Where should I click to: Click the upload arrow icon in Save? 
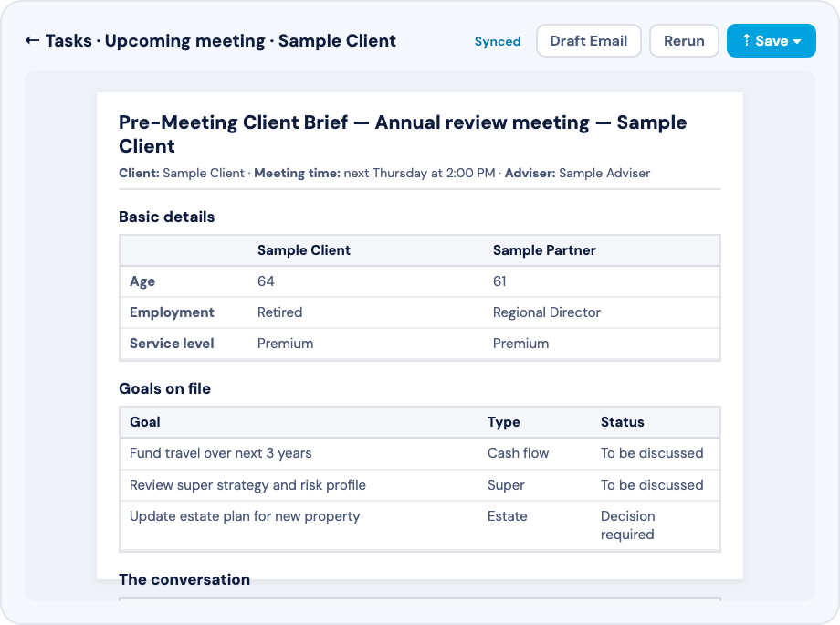(x=746, y=40)
